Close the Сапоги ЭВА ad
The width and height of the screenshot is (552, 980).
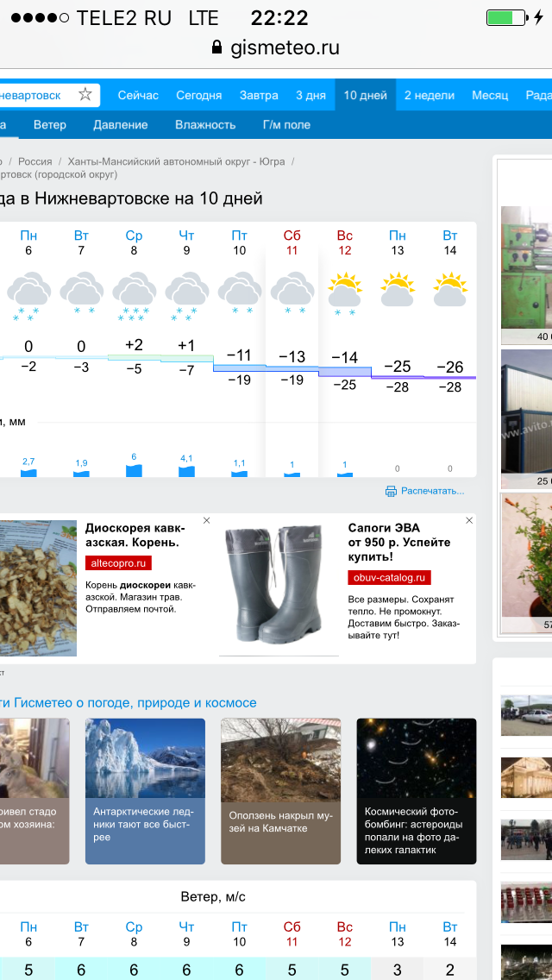click(469, 520)
